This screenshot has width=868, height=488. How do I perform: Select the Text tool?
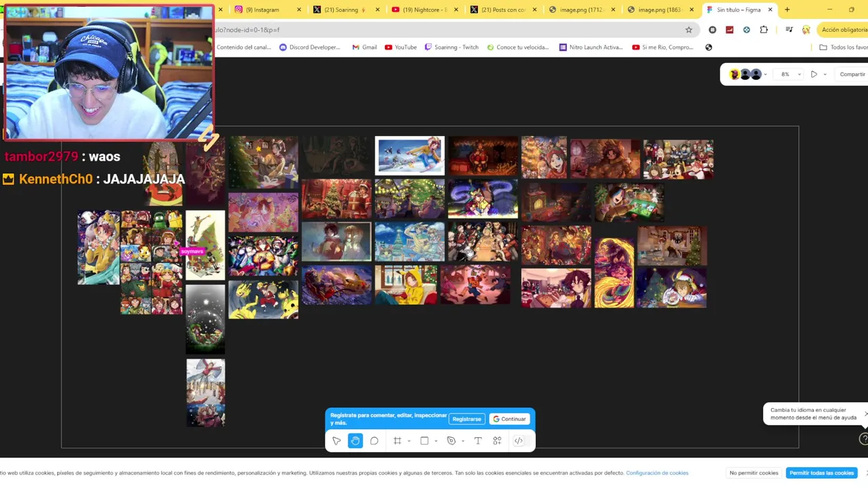pos(478,441)
